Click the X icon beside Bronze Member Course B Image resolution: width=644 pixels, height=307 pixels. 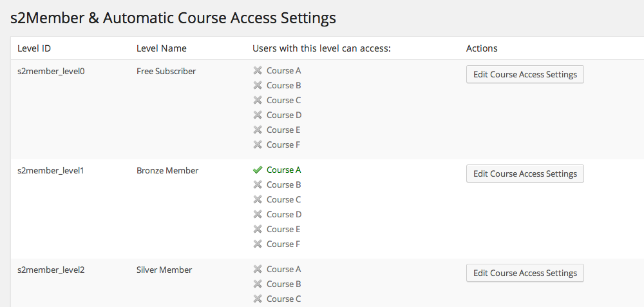(258, 184)
